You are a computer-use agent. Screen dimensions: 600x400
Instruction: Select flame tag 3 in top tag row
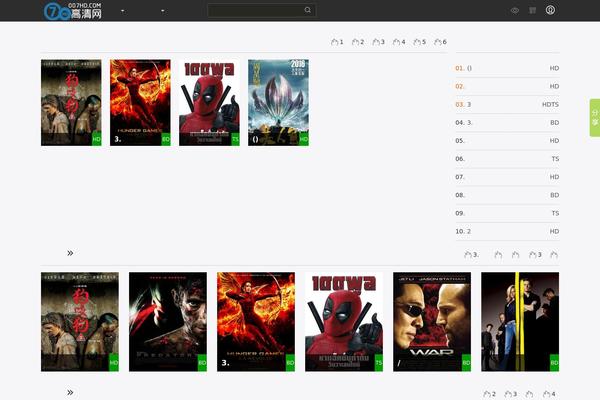[378, 42]
